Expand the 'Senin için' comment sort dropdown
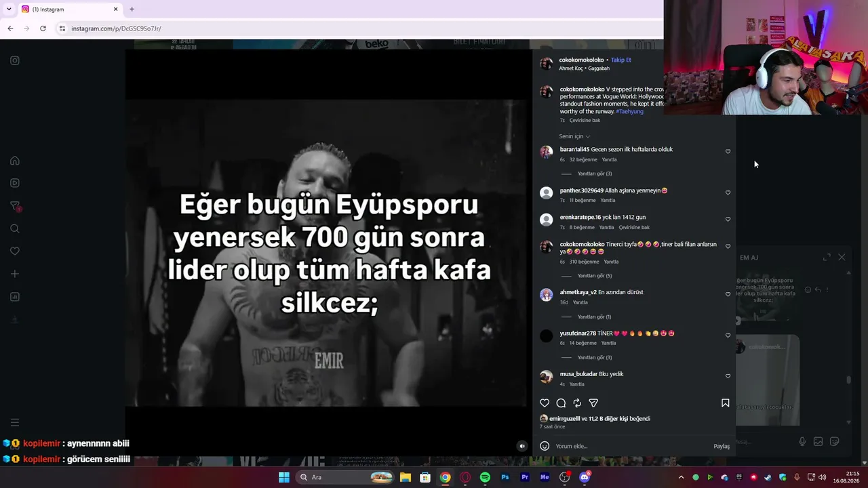The image size is (868, 488). (574, 136)
